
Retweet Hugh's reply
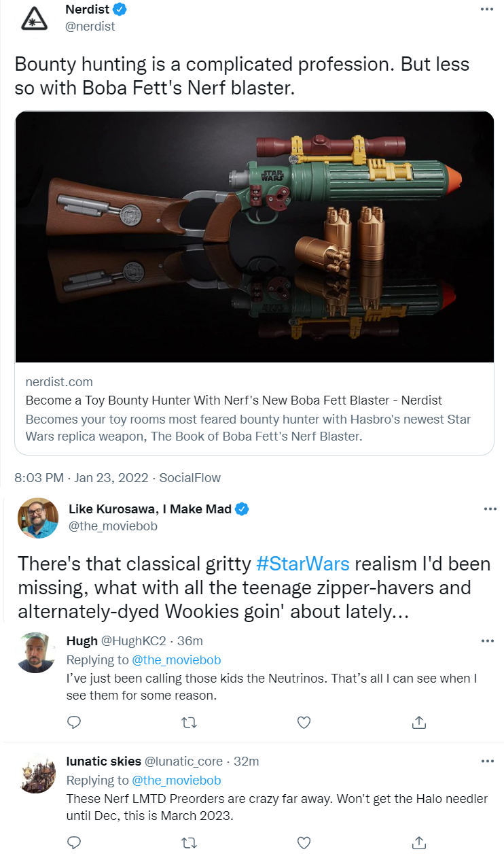tap(190, 722)
